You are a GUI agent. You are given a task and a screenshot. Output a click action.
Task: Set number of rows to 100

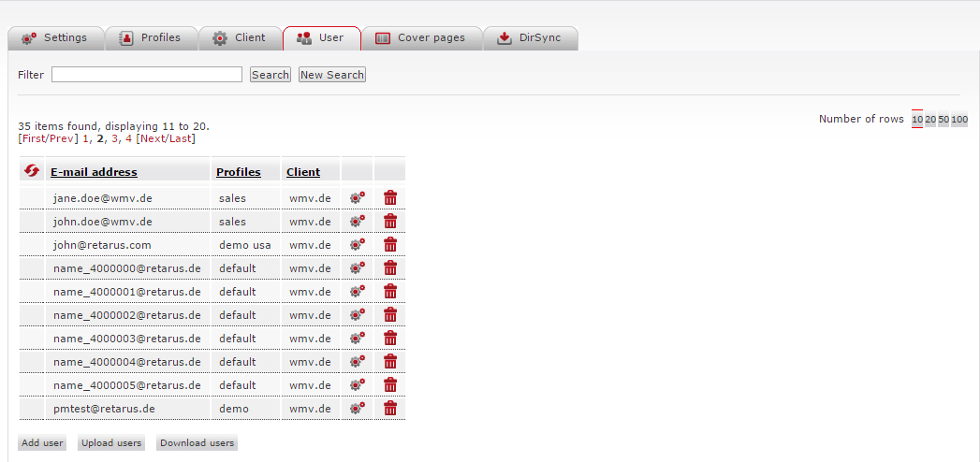click(x=959, y=120)
